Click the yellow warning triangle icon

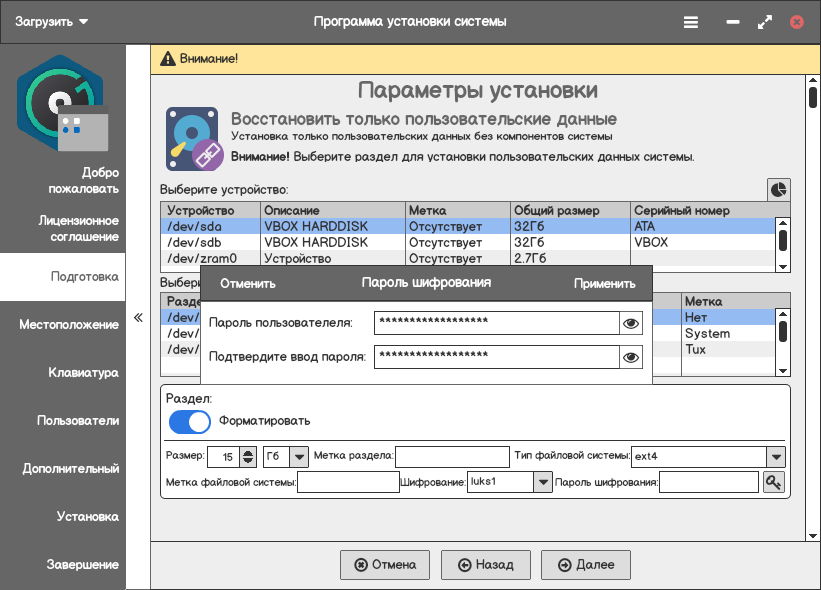point(168,59)
